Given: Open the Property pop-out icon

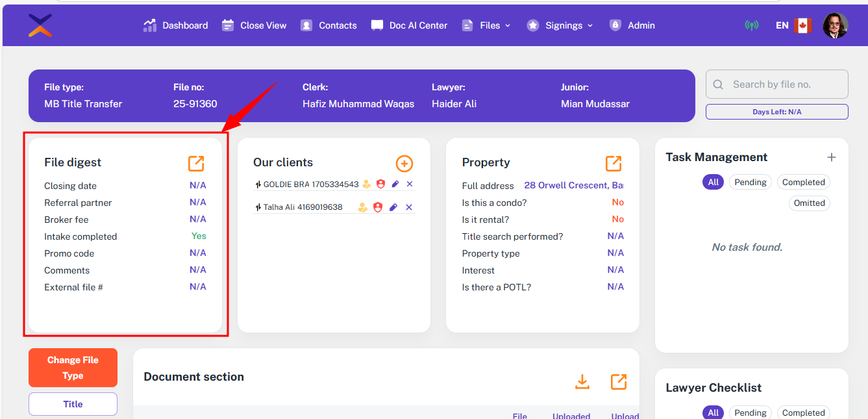Looking at the screenshot, I should coord(613,164).
